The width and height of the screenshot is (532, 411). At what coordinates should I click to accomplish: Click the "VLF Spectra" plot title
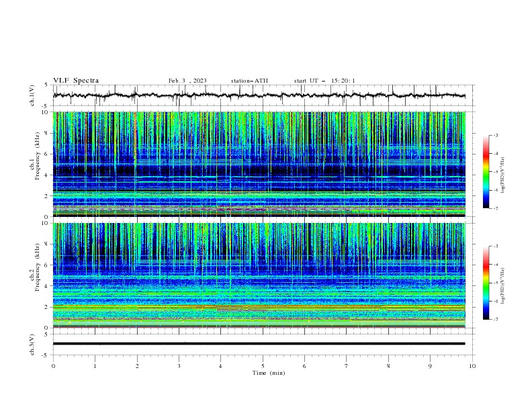click(x=76, y=81)
